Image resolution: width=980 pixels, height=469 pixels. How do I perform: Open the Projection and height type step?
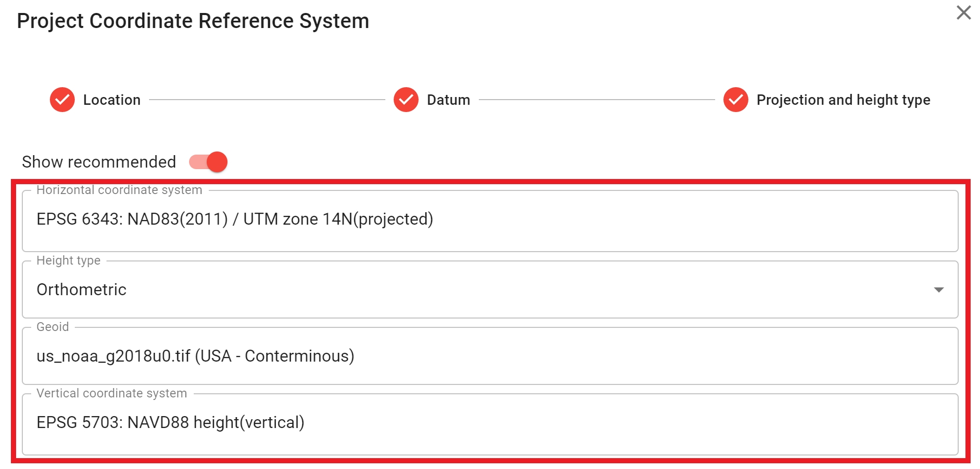point(843,100)
